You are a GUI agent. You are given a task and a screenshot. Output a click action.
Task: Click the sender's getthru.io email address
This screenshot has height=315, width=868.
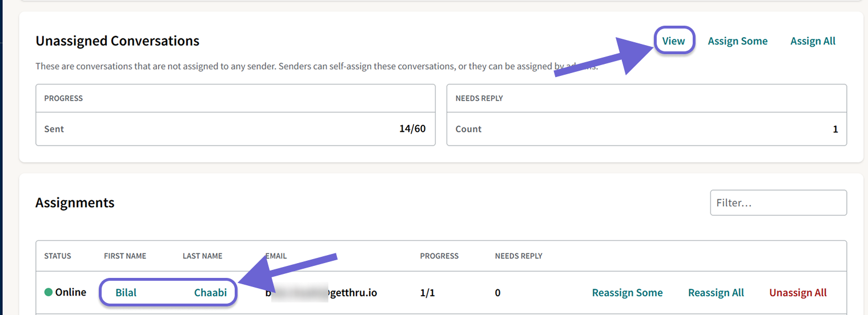(x=321, y=293)
